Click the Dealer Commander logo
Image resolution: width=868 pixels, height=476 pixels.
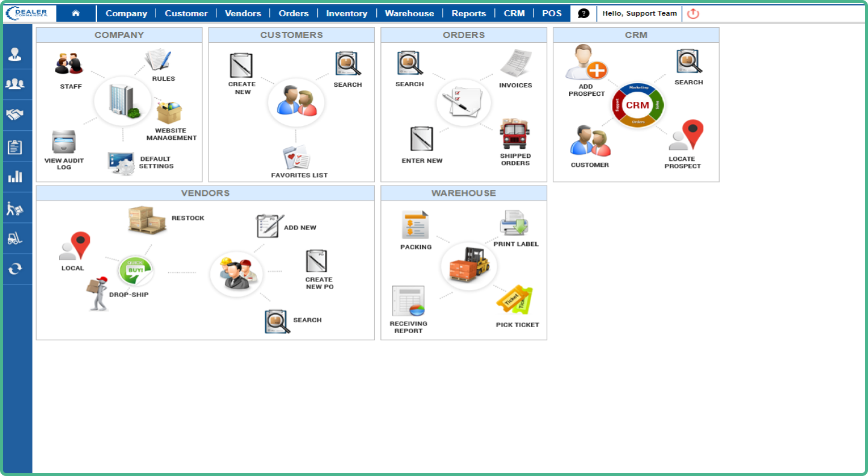coord(31,13)
